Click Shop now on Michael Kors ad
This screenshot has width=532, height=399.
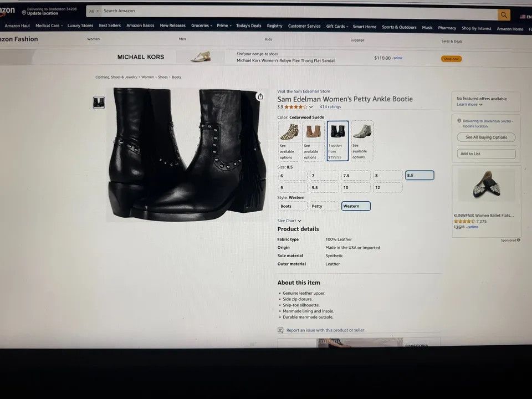(x=451, y=59)
